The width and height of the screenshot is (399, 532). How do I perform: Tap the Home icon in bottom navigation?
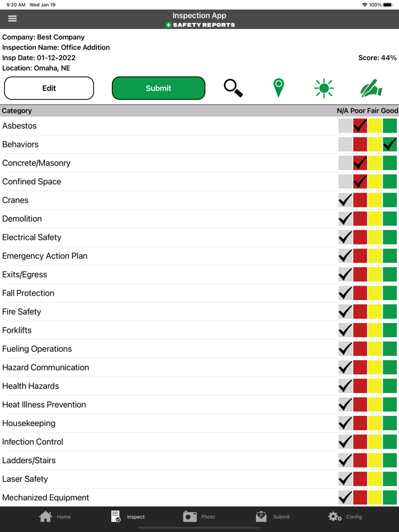(x=44, y=516)
